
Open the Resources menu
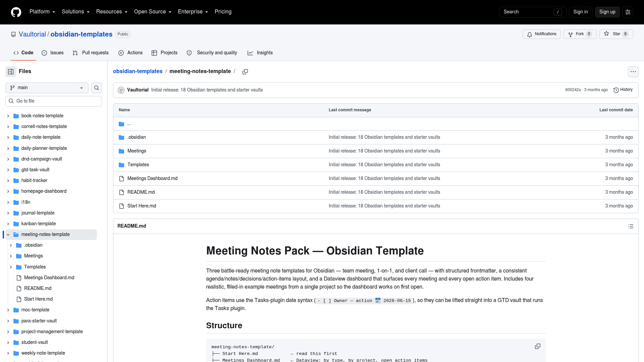point(112,12)
